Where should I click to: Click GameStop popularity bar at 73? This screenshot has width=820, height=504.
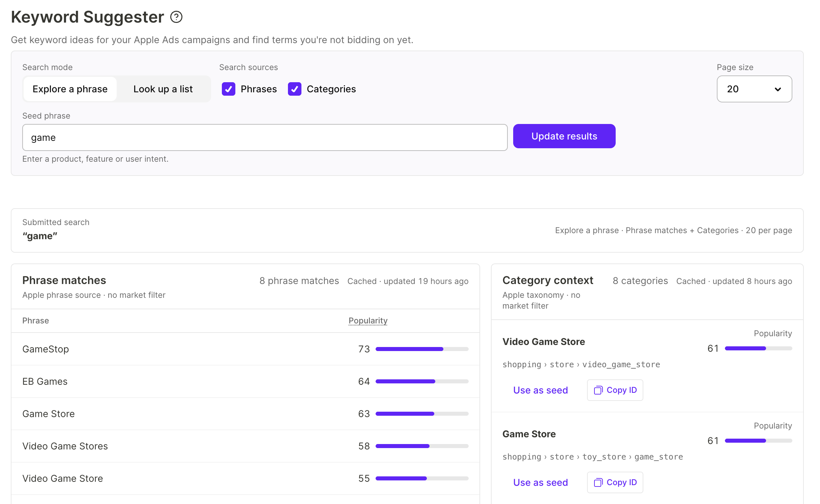pos(422,349)
